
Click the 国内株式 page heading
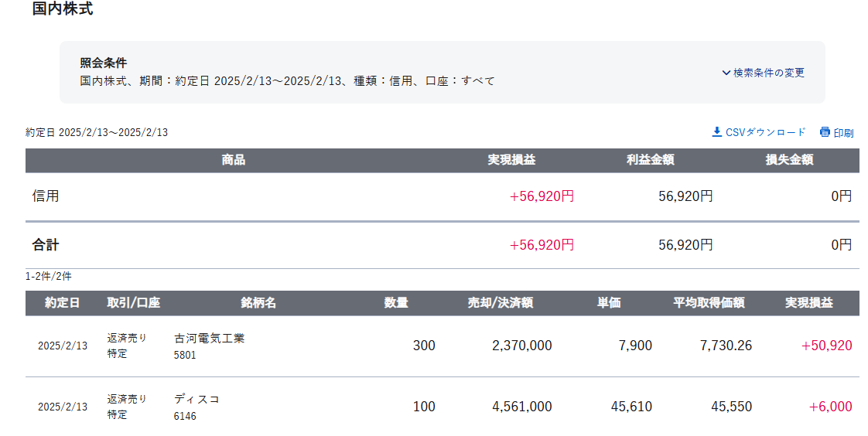tap(63, 9)
